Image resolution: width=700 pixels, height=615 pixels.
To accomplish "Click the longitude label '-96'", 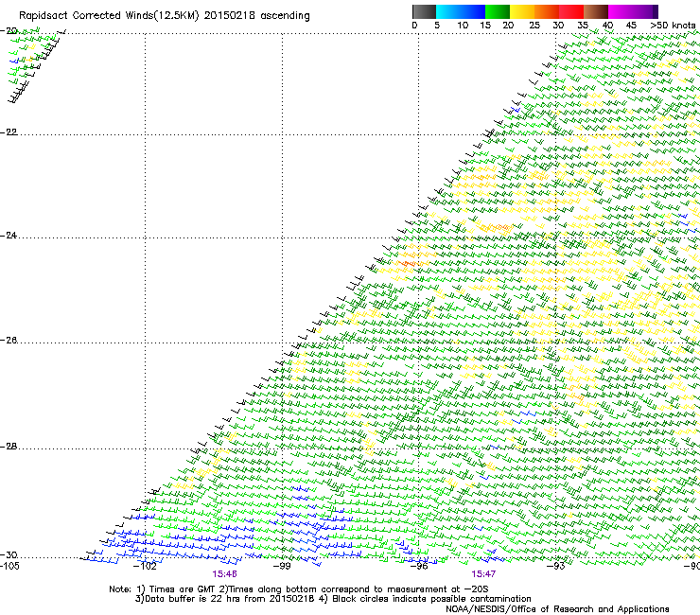I will (419, 566).
